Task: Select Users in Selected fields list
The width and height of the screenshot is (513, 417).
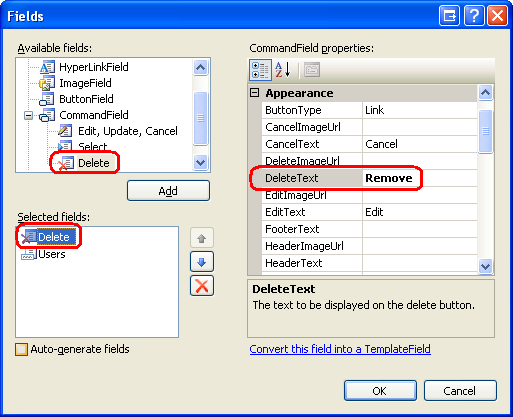Action: [x=52, y=254]
